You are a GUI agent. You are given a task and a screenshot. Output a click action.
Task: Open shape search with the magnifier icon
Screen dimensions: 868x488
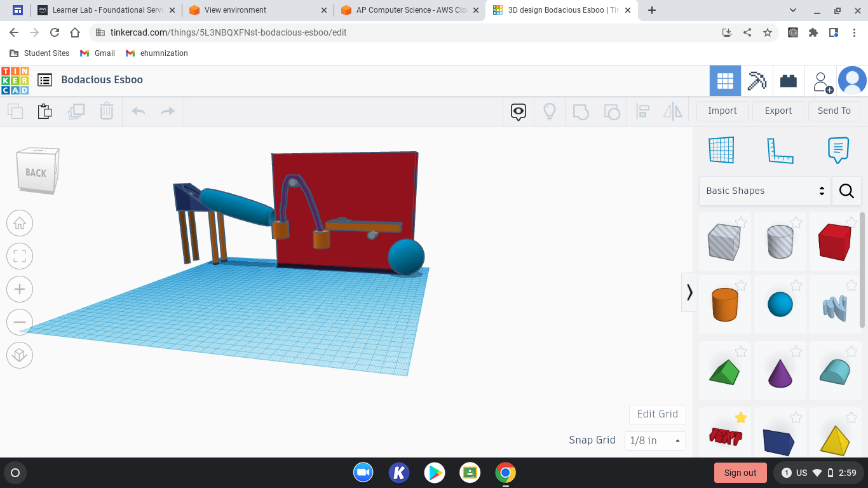coord(846,191)
